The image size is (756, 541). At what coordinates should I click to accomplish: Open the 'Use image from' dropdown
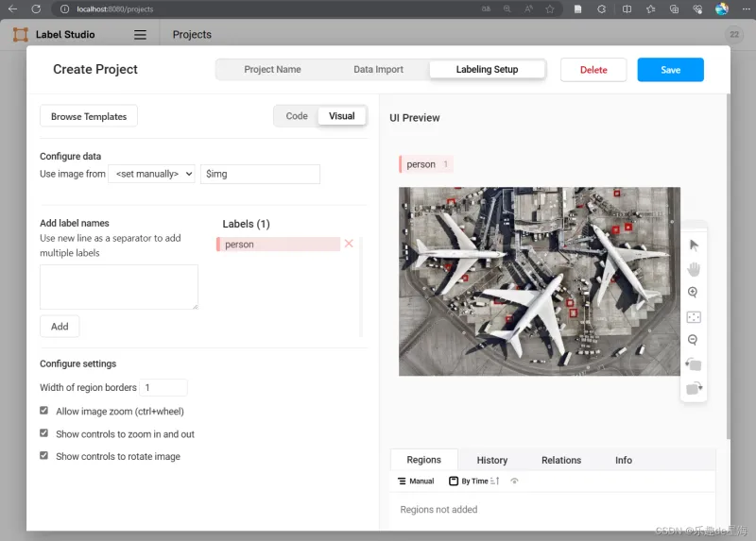pos(152,174)
